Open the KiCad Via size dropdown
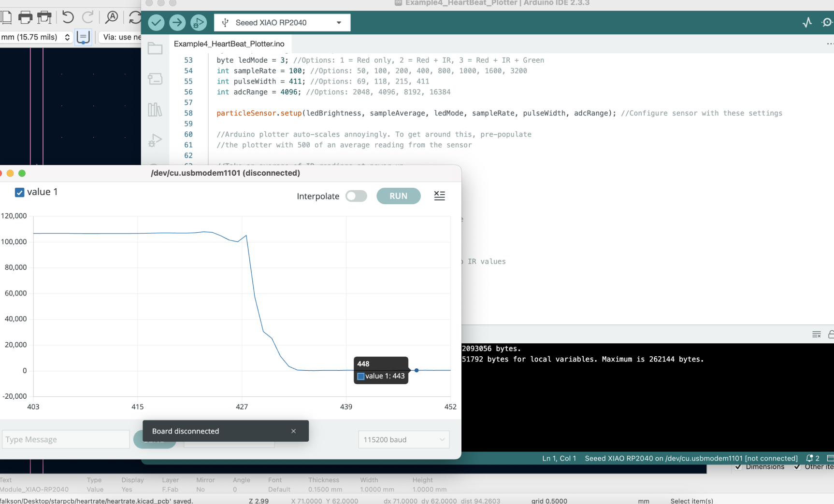This screenshot has width=834, height=504. (121, 37)
